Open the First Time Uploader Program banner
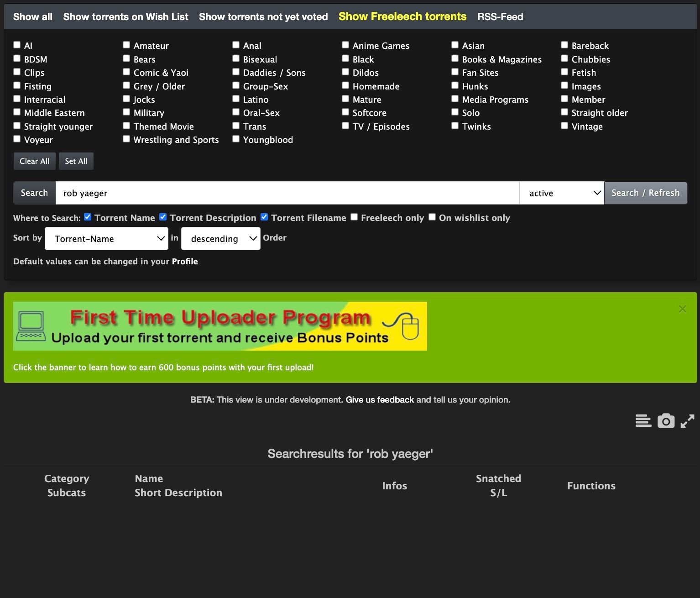This screenshot has width=700, height=598. click(220, 326)
